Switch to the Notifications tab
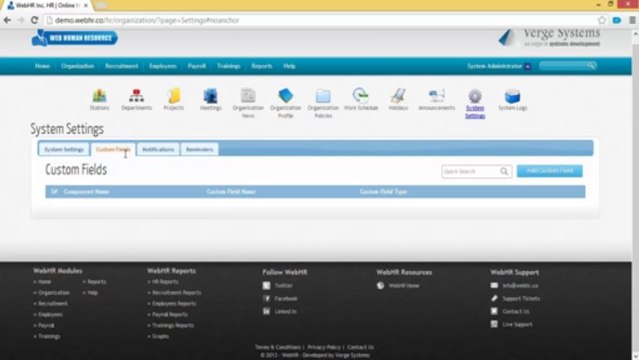Screen dimensions: 639x360 click(x=158, y=149)
